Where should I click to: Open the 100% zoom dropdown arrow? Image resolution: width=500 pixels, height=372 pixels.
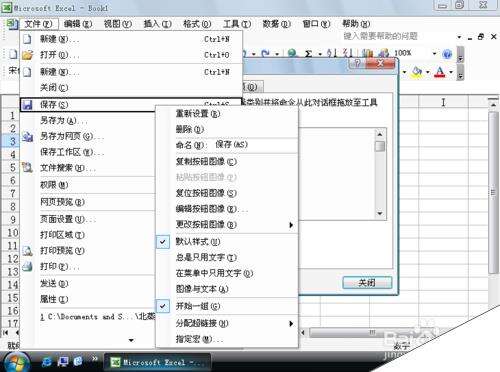coord(434,53)
